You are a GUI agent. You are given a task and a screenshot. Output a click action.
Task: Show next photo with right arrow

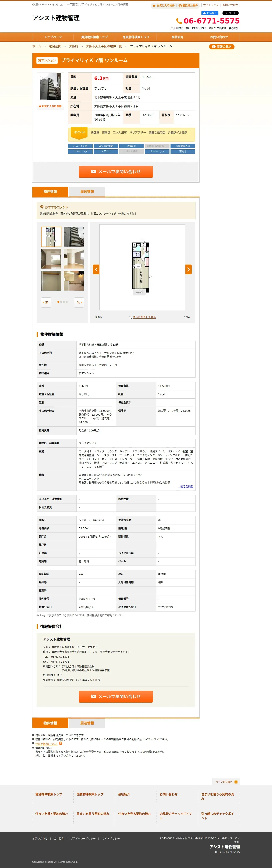tap(188, 269)
